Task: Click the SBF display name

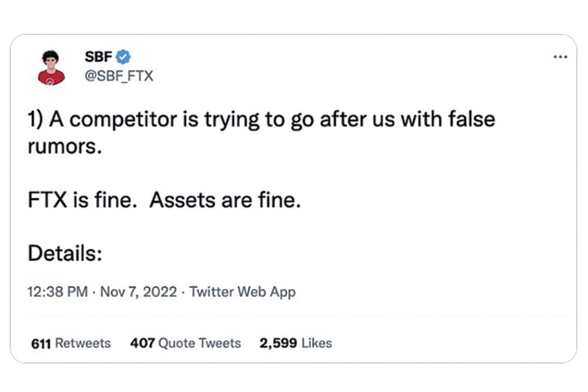Action: coord(99,57)
